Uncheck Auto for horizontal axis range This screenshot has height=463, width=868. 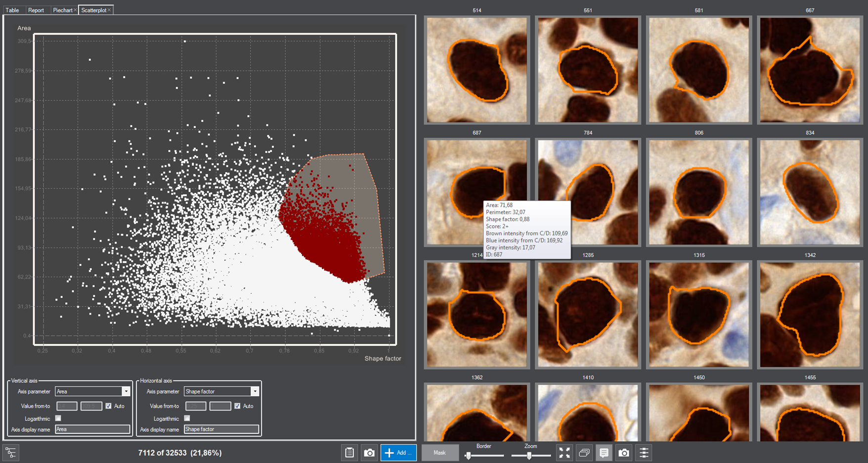[237, 406]
